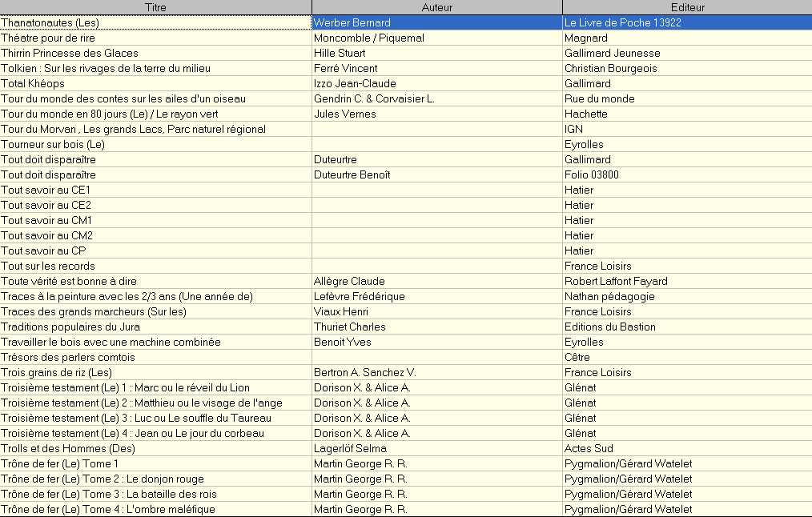Click the 'Lagerlöf Selma' author cell
The width and height of the screenshot is (812, 517).
437,449
